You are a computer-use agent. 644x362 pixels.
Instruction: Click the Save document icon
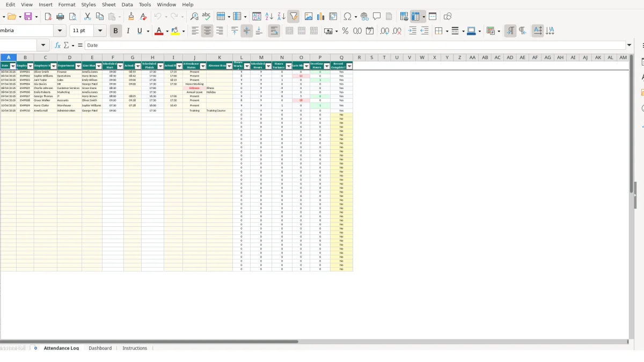28,17
